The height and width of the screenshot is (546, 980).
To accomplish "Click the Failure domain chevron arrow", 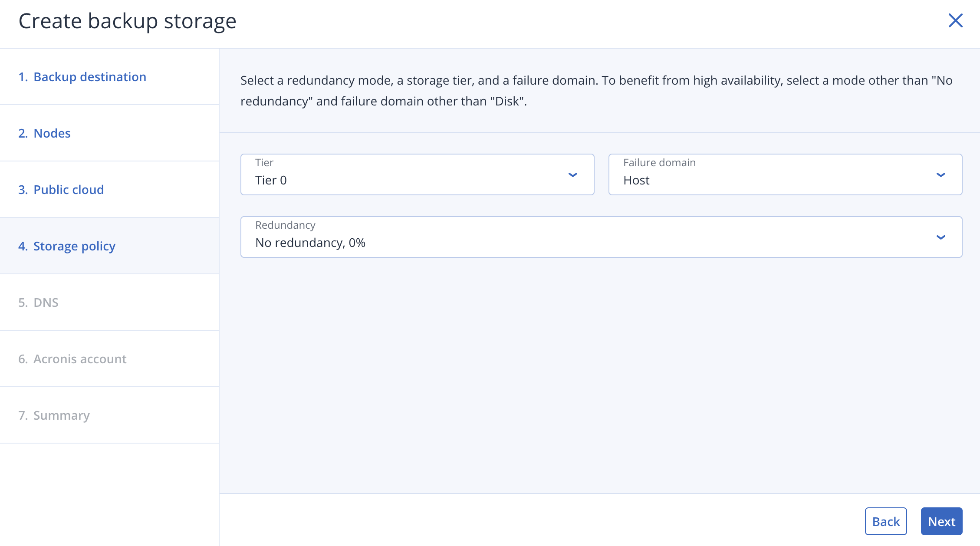I will coord(941,175).
